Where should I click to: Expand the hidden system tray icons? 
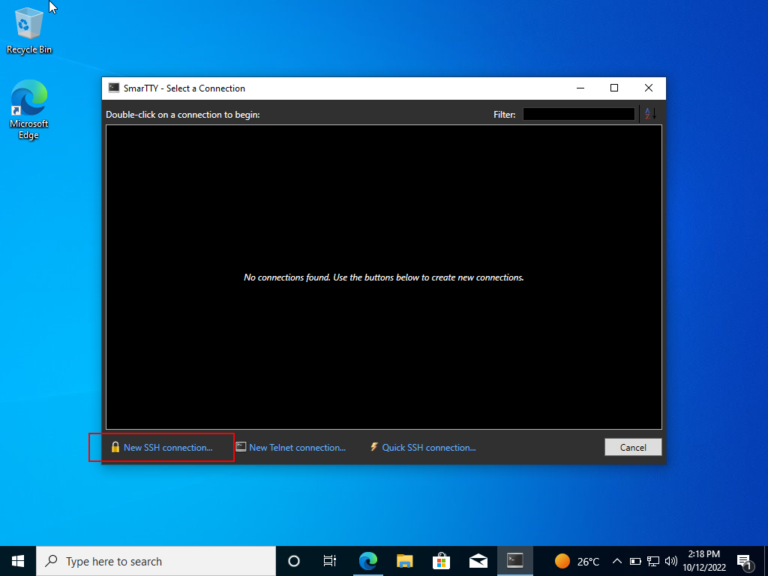click(x=617, y=561)
